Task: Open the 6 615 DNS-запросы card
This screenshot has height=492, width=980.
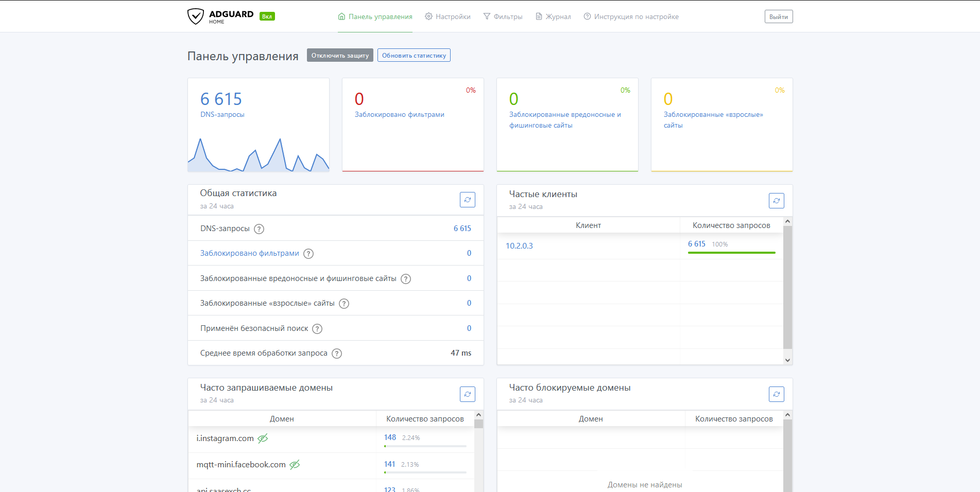Action: (259, 125)
